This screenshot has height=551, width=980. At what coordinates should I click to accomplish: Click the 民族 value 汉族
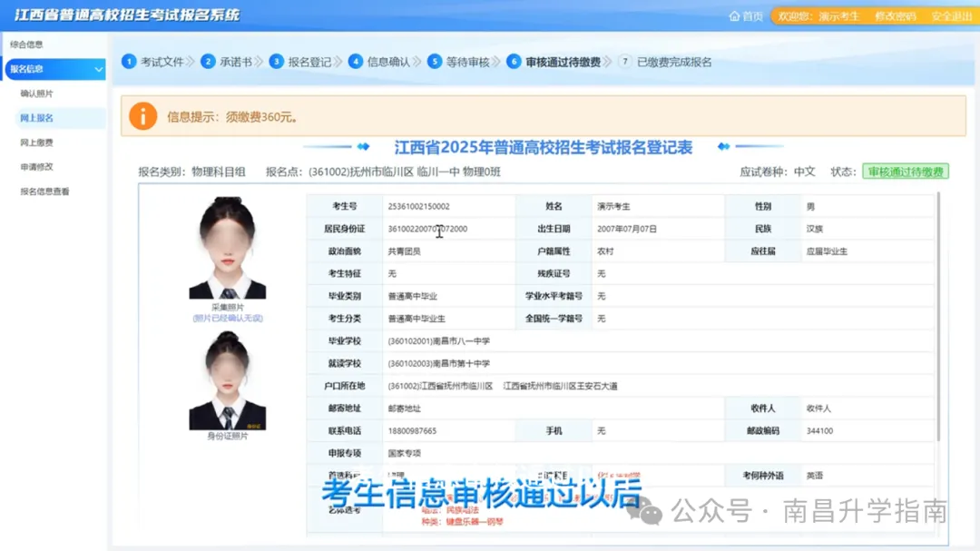(x=814, y=229)
